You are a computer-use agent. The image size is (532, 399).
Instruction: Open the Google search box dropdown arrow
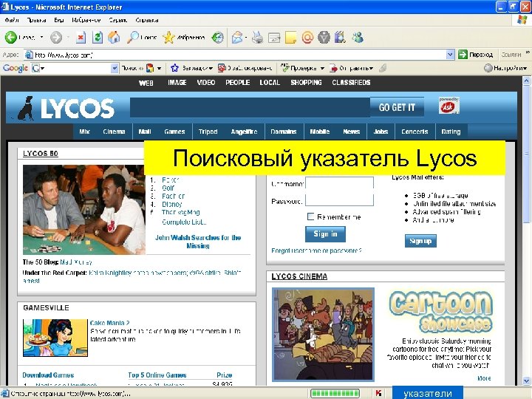click(x=115, y=68)
